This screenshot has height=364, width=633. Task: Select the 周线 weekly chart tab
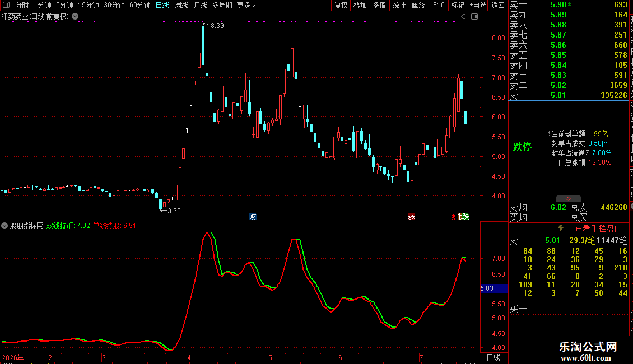coord(181,5)
